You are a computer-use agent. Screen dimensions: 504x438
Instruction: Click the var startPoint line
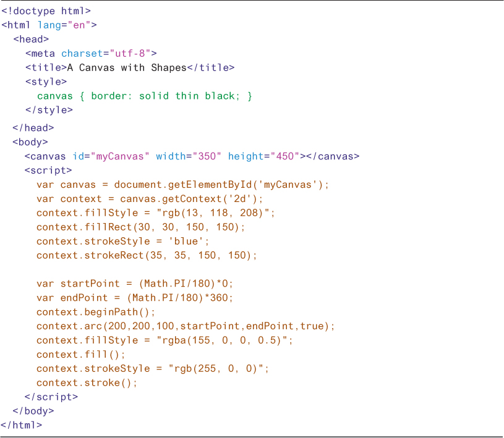pyautogui.click(x=134, y=284)
